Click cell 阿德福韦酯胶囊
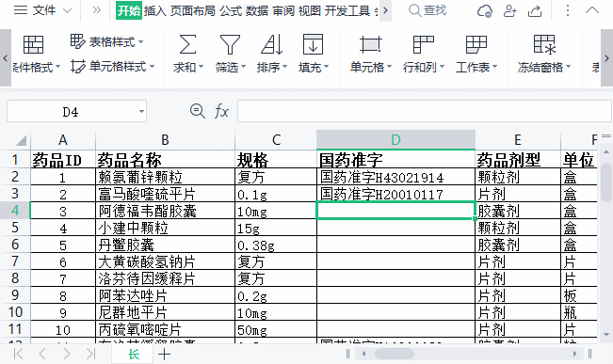Viewport: 613px width, 364px height. [165, 211]
